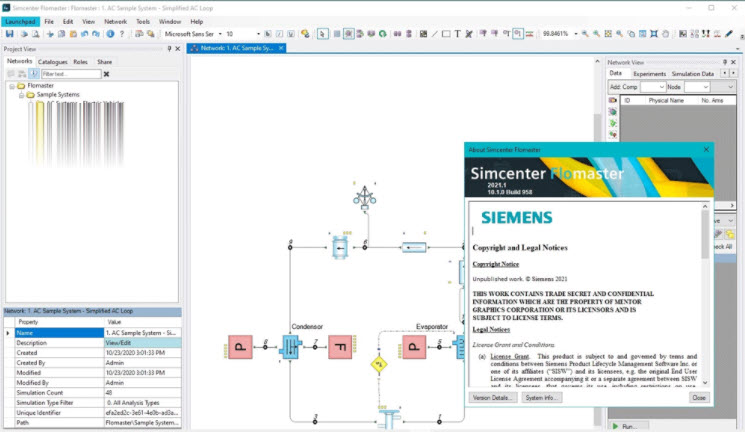Click the paste clipboard icon
The height and width of the screenshot is (432, 745).
(x=73, y=34)
